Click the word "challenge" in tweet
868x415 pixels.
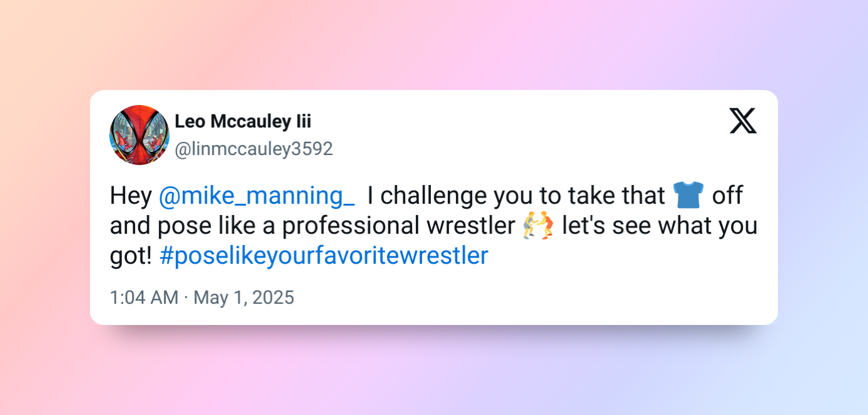pos(435,196)
